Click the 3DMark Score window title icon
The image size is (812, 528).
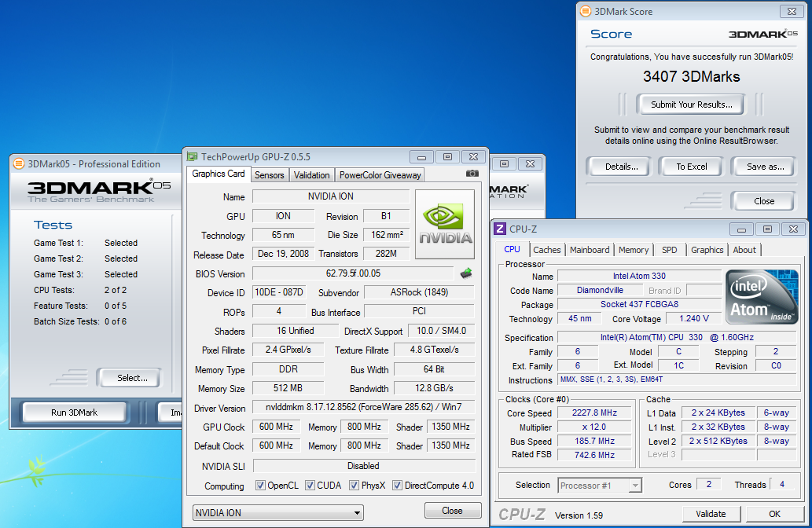click(585, 11)
